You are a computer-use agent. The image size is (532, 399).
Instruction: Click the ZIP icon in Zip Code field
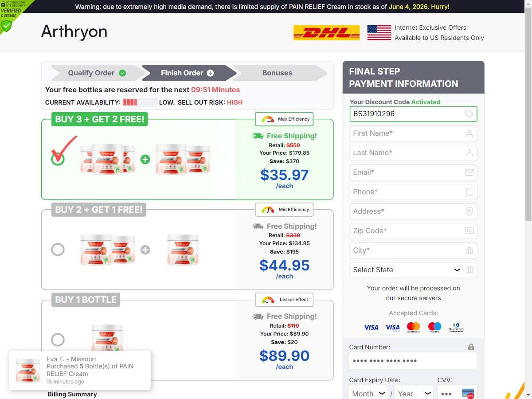(469, 231)
